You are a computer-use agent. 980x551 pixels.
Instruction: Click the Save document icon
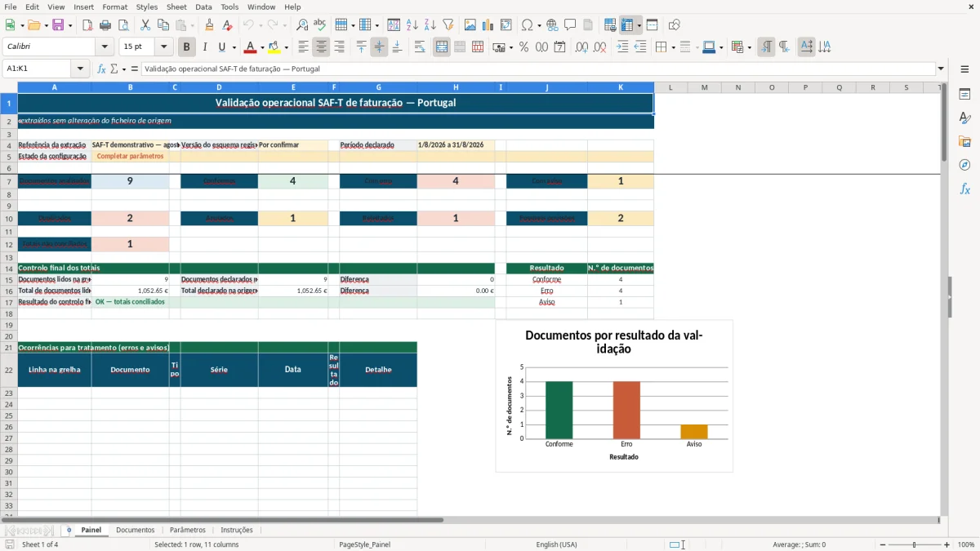coord(58,25)
